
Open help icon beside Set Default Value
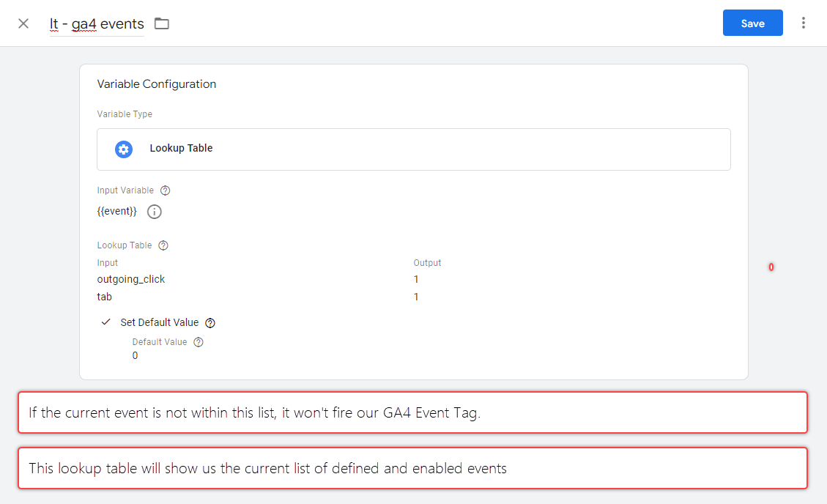[210, 323]
